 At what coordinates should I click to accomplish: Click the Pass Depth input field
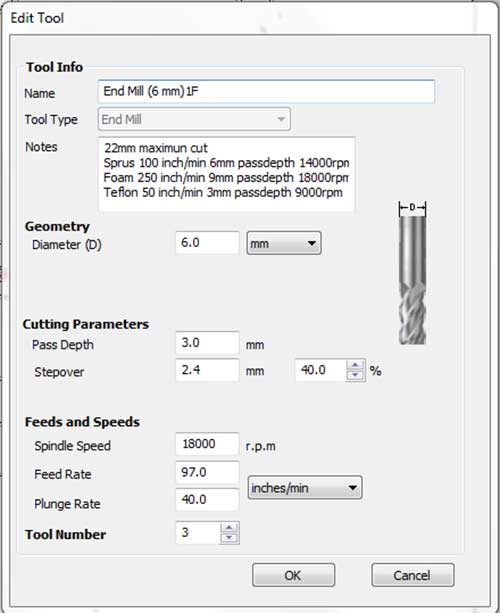[x=207, y=343]
